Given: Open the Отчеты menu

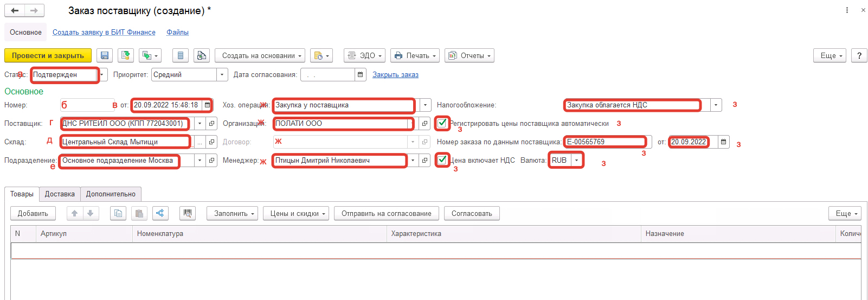Looking at the screenshot, I should (x=470, y=55).
